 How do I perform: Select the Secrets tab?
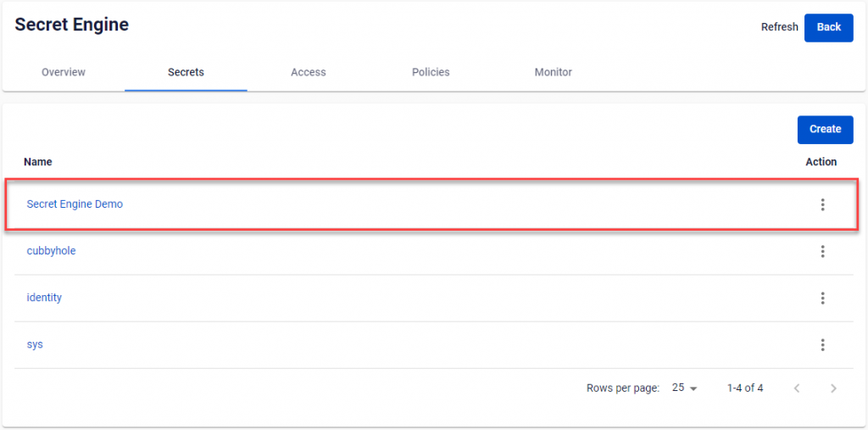point(186,72)
